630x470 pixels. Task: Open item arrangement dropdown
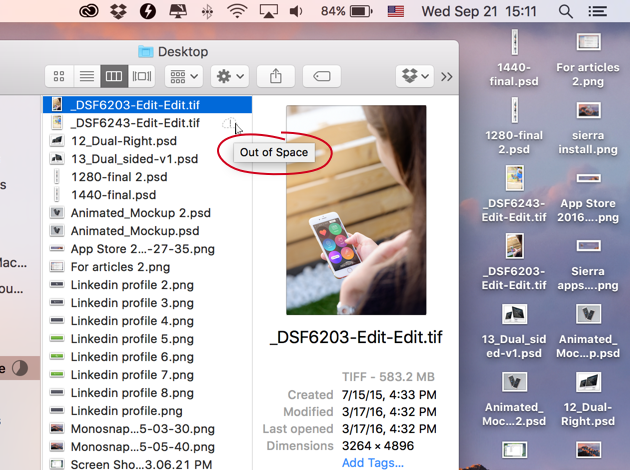click(184, 76)
